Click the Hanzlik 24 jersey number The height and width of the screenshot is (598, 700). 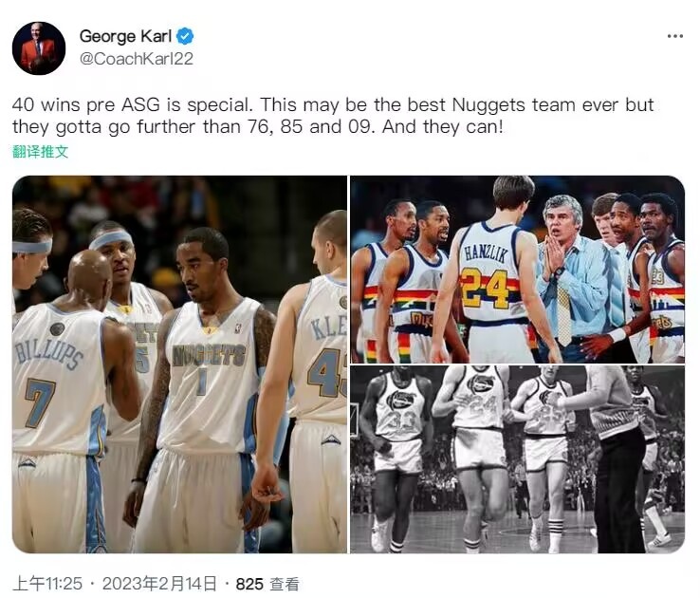[x=488, y=290]
